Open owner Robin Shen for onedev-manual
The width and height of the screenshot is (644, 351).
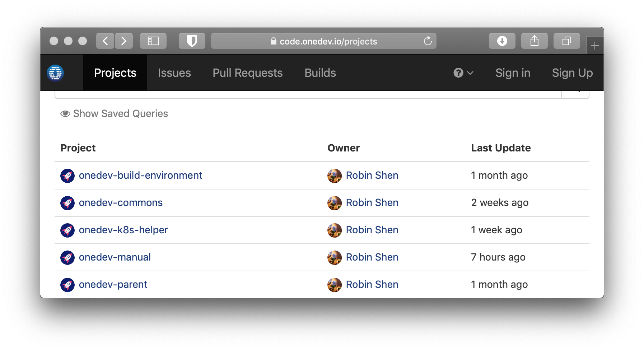click(372, 257)
